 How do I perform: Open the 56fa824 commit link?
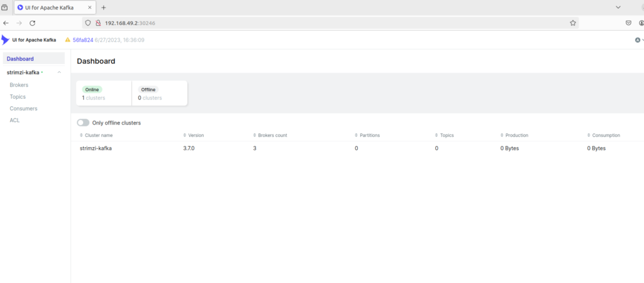pyautogui.click(x=82, y=40)
